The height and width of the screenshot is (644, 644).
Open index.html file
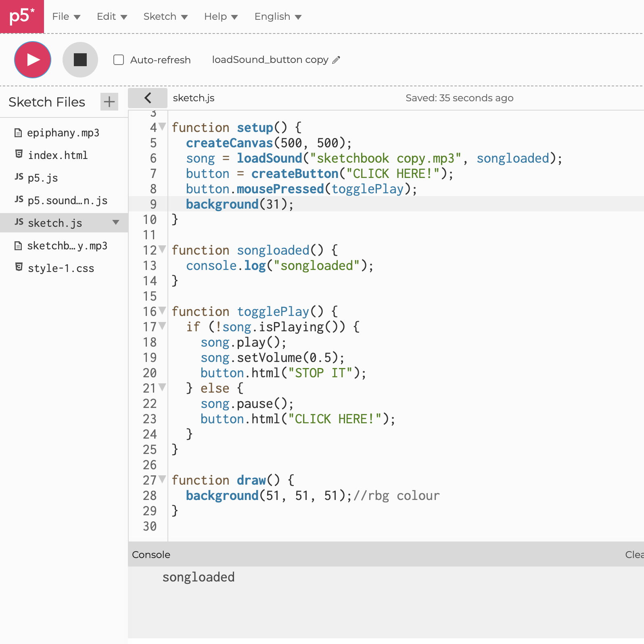pyautogui.click(x=58, y=155)
